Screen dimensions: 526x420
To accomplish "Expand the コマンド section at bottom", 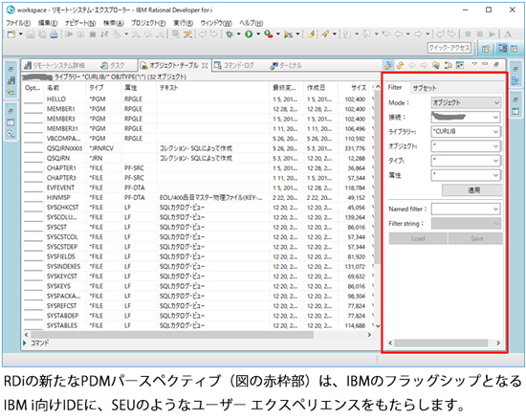I will tap(25, 343).
